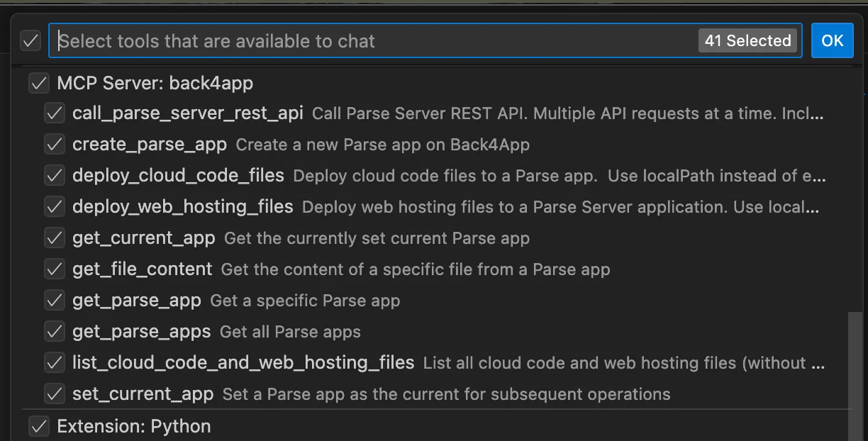Select the get_parse_app row label
Screen dimensions: 868x441
[x=137, y=301]
